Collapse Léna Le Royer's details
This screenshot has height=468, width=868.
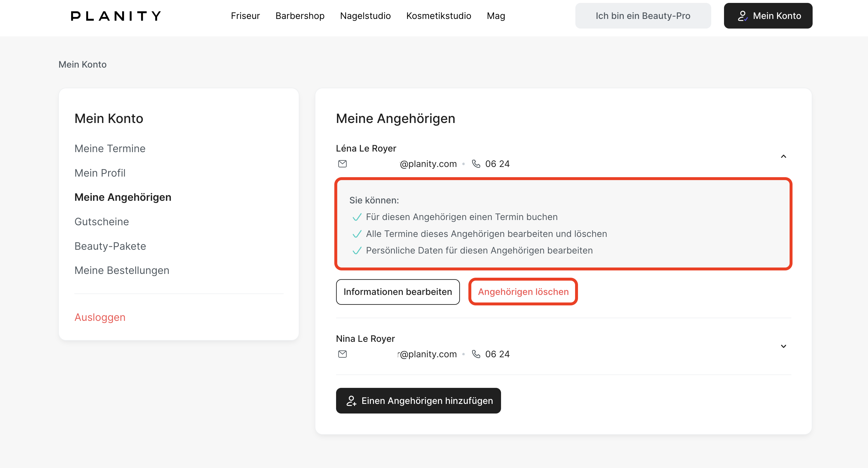pyautogui.click(x=783, y=156)
